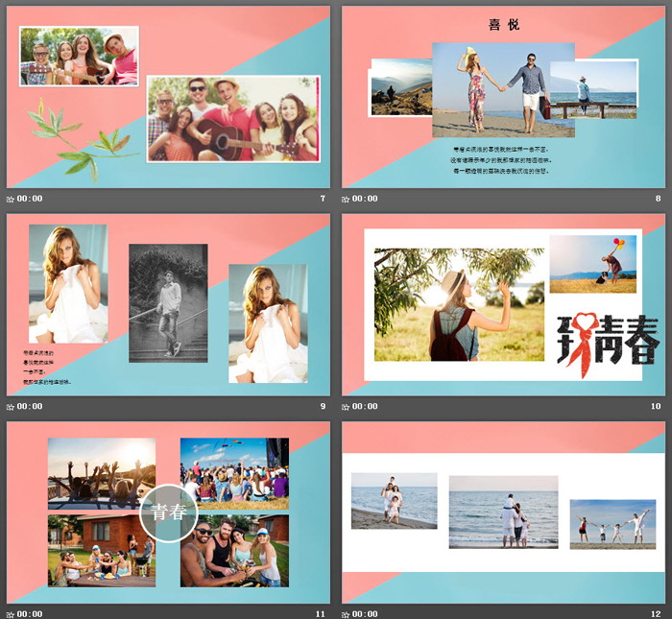This screenshot has width=672, height=619.
Task: Select slide 8 titled 喜悦
Action: coord(503,97)
